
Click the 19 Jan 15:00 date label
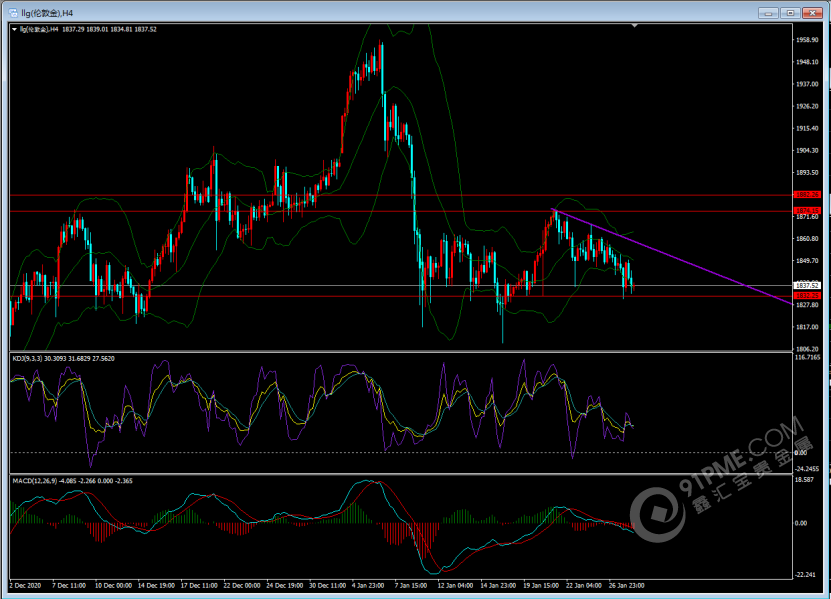pyautogui.click(x=542, y=586)
